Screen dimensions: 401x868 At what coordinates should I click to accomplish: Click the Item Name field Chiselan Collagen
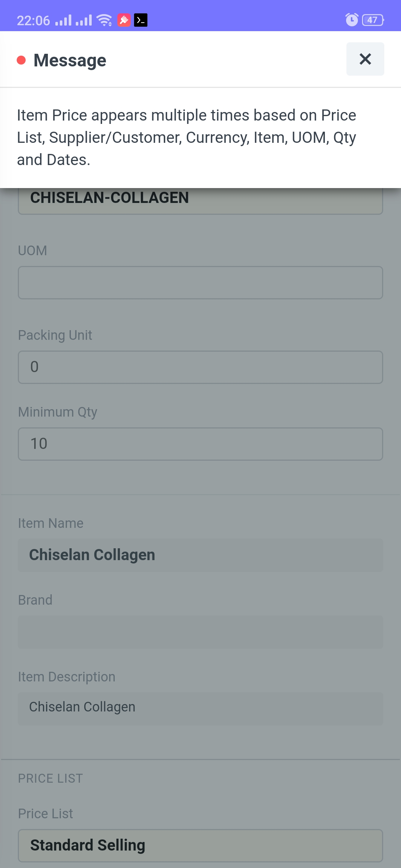(x=200, y=555)
